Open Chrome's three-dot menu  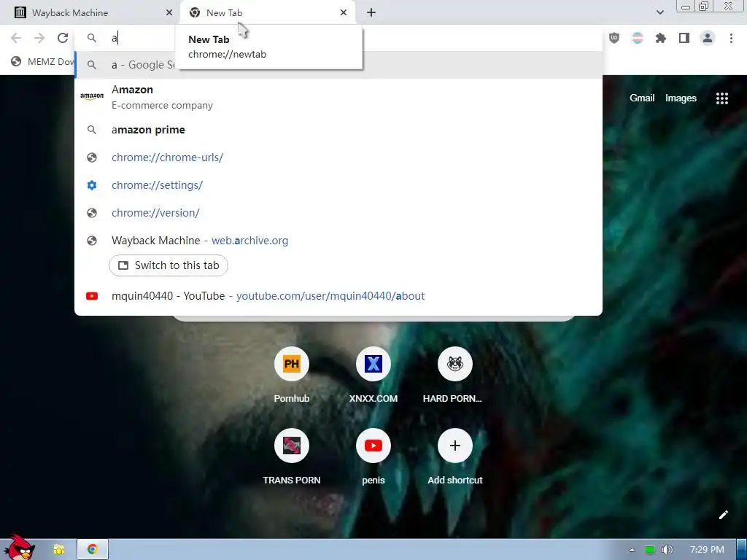pos(731,38)
